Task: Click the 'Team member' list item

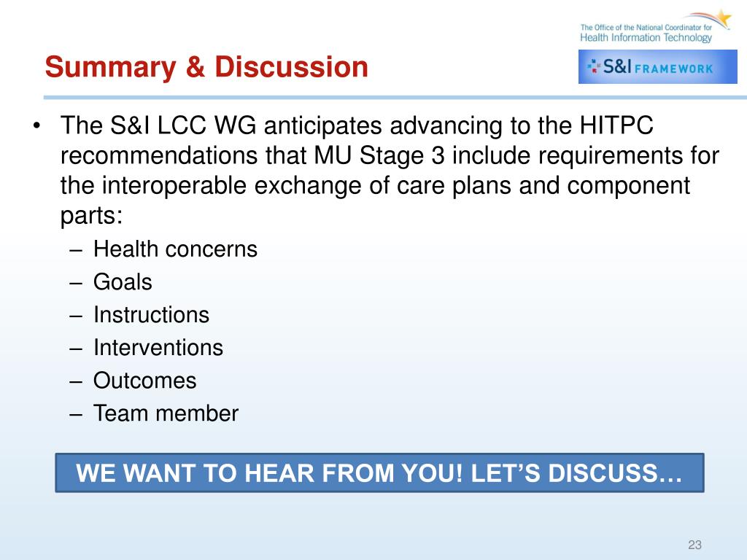Action: pyautogui.click(x=166, y=413)
